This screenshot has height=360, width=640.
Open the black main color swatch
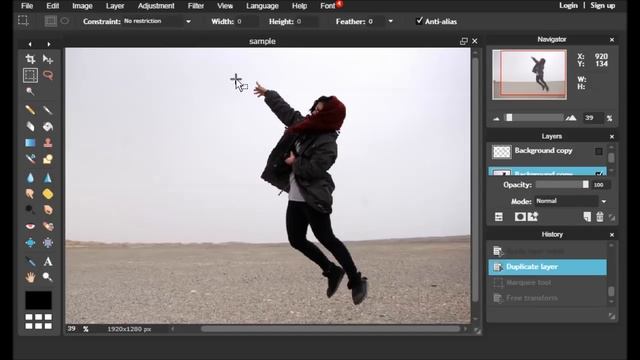(x=38, y=300)
